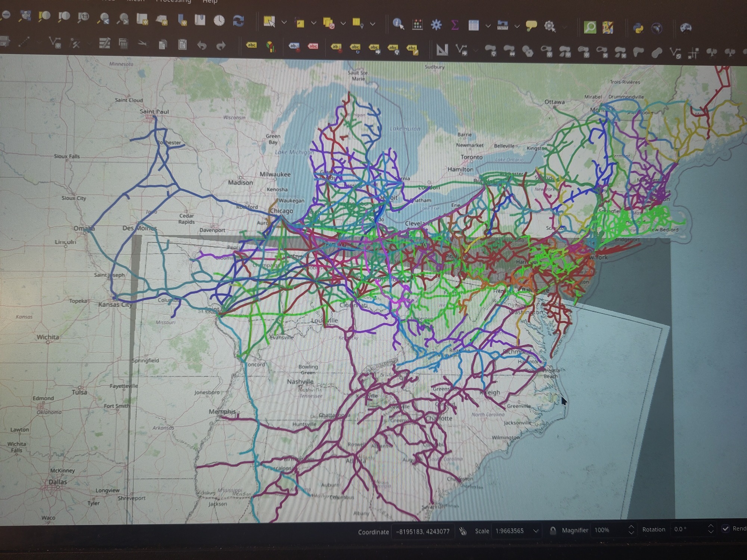
Task: Expand the Select Features tool dropdown arrow
Action: click(x=284, y=22)
